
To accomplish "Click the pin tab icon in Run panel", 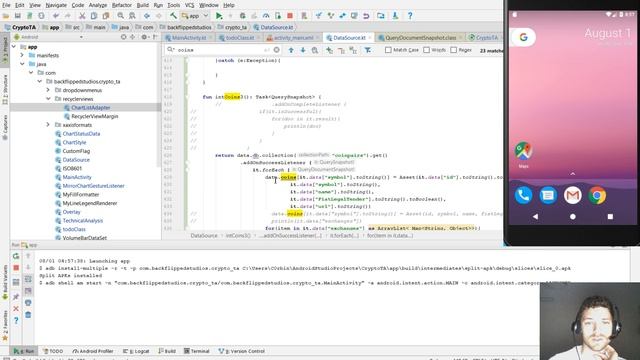I will [16, 297].
